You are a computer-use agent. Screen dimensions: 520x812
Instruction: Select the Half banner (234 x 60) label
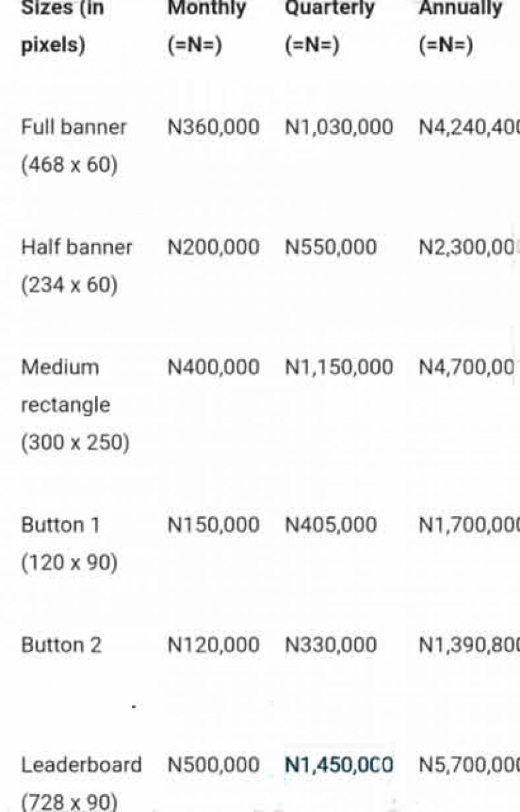(77, 265)
